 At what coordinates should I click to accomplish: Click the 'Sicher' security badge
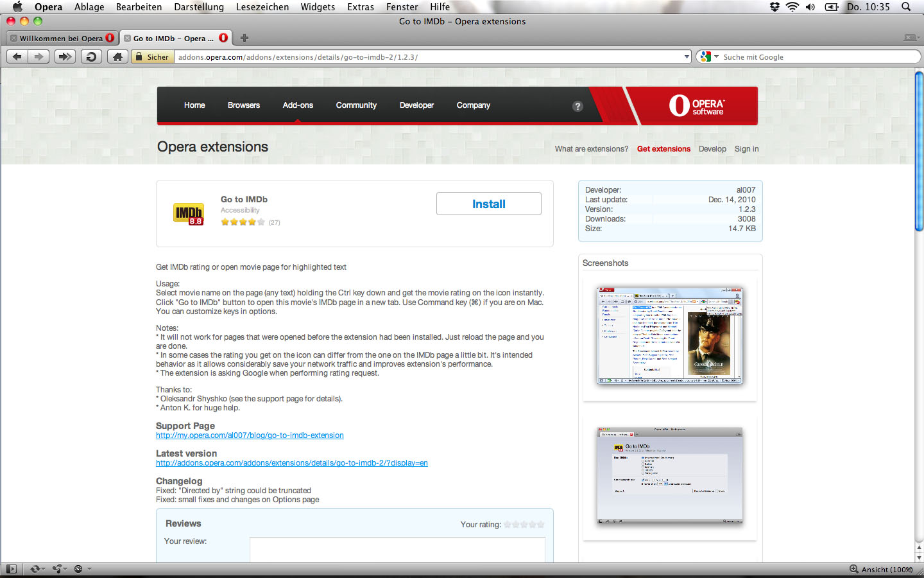coord(151,57)
